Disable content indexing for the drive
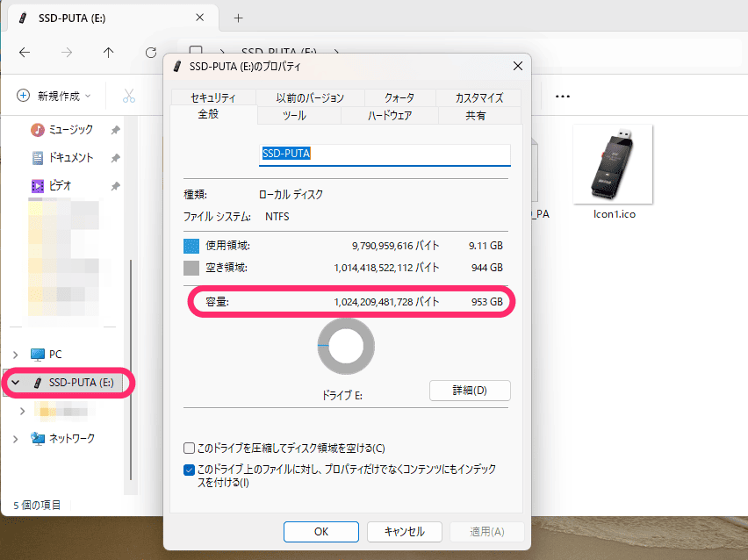 tap(189, 470)
